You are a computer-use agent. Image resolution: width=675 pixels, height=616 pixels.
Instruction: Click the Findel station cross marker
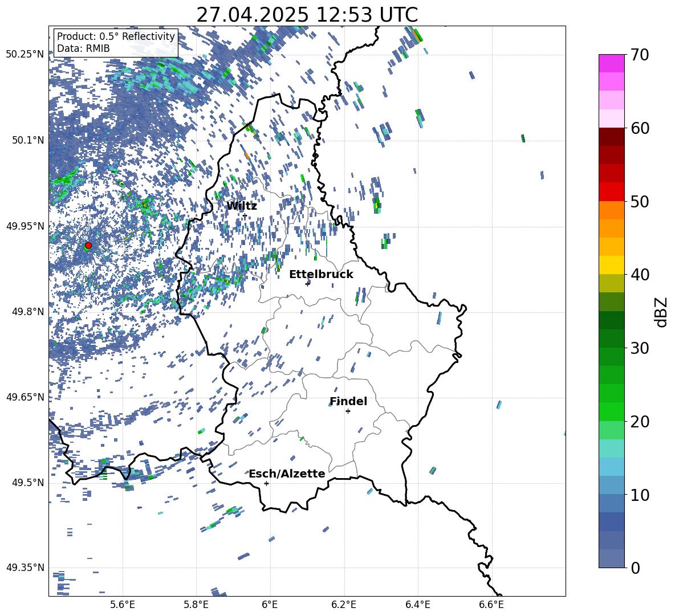[348, 411]
